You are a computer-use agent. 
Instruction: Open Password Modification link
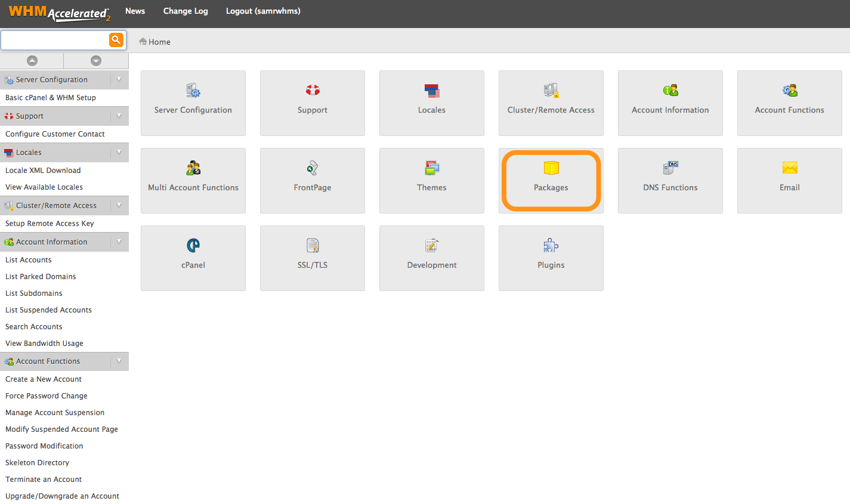pos(44,446)
